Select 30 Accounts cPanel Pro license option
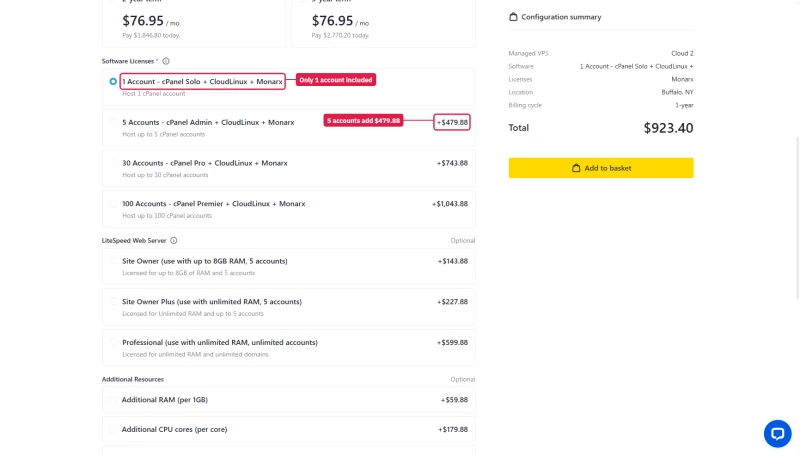Image resolution: width=800 pixels, height=455 pixels. tap(289, 168)
